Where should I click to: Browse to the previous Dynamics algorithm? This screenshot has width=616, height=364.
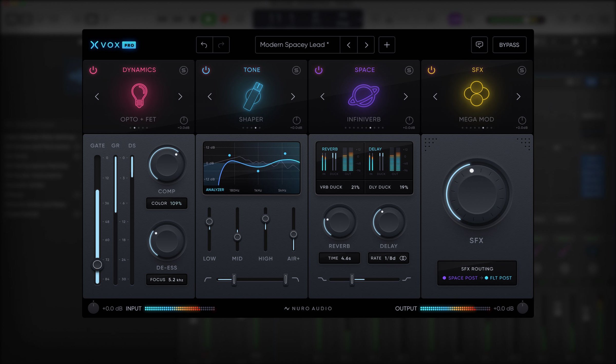click(x=97, y=97)
